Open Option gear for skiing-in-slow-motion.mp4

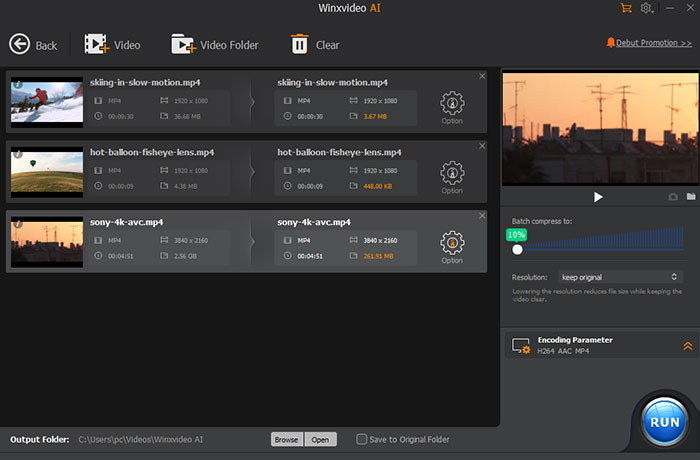point(452,103)
